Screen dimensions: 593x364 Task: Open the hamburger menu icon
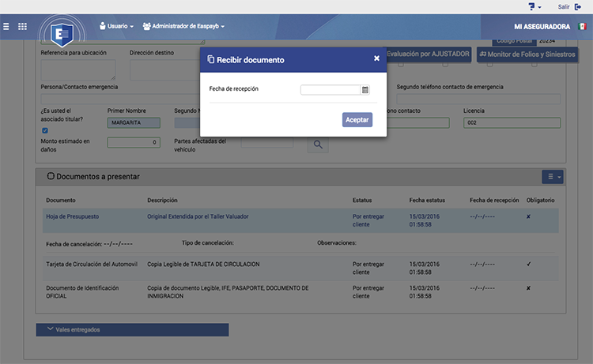click(6, 26)
